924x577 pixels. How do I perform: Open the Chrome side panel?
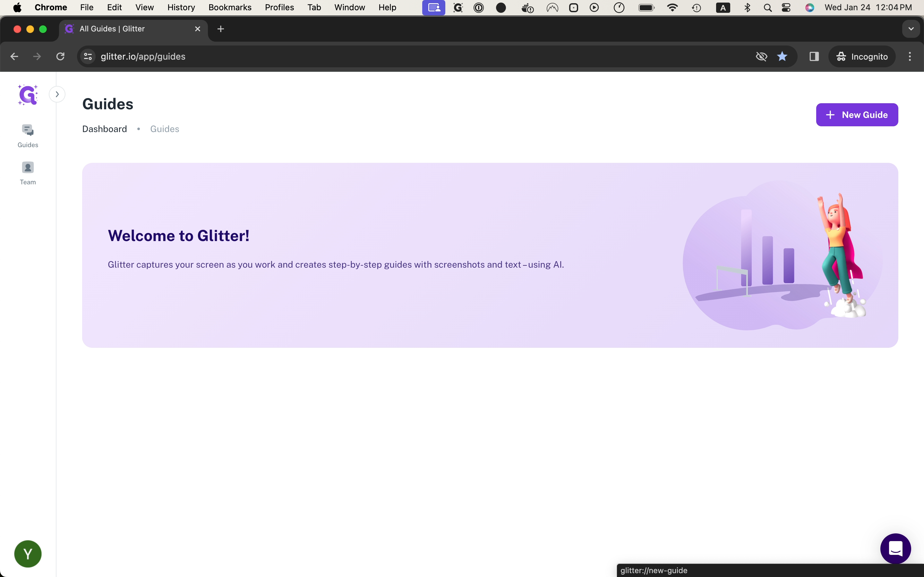pyautogui.click(x=814, y=56)
